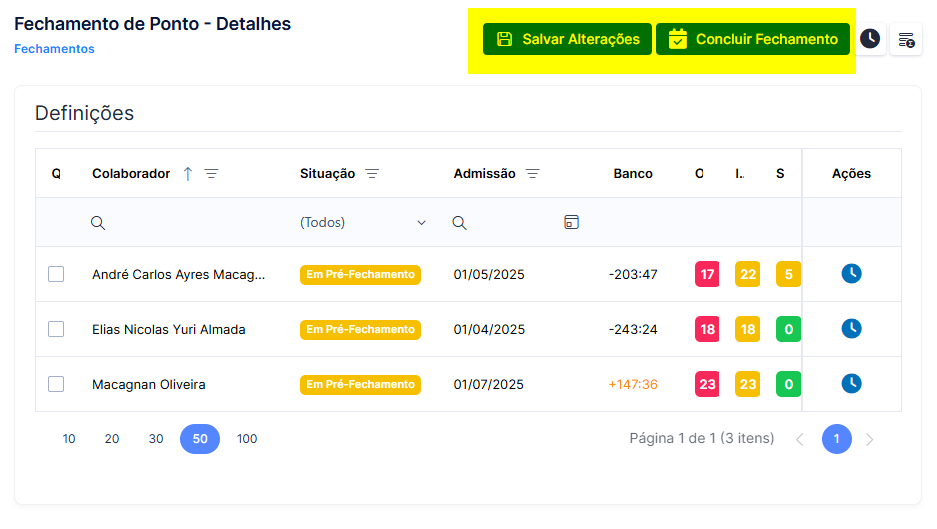Viewport: 937px width, 529px height.
Task: Select 20 items per page
Action: 112,439
